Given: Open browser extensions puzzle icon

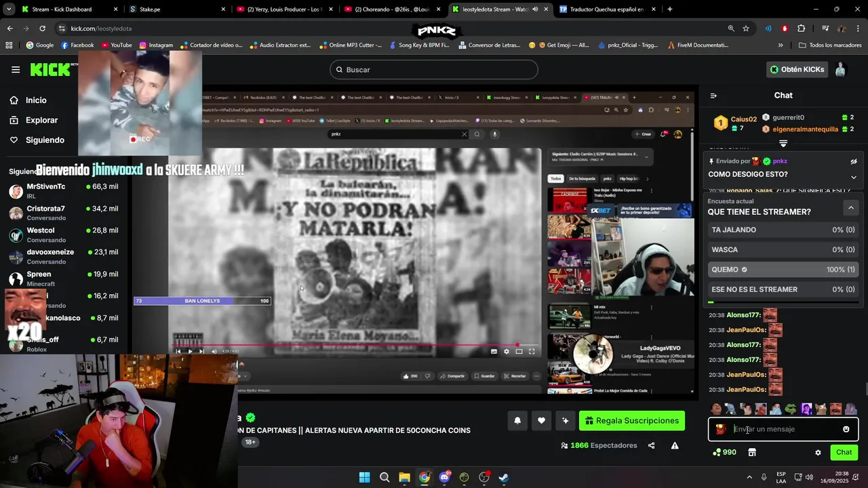Looking at the screenshot, I should pos(802,28).
